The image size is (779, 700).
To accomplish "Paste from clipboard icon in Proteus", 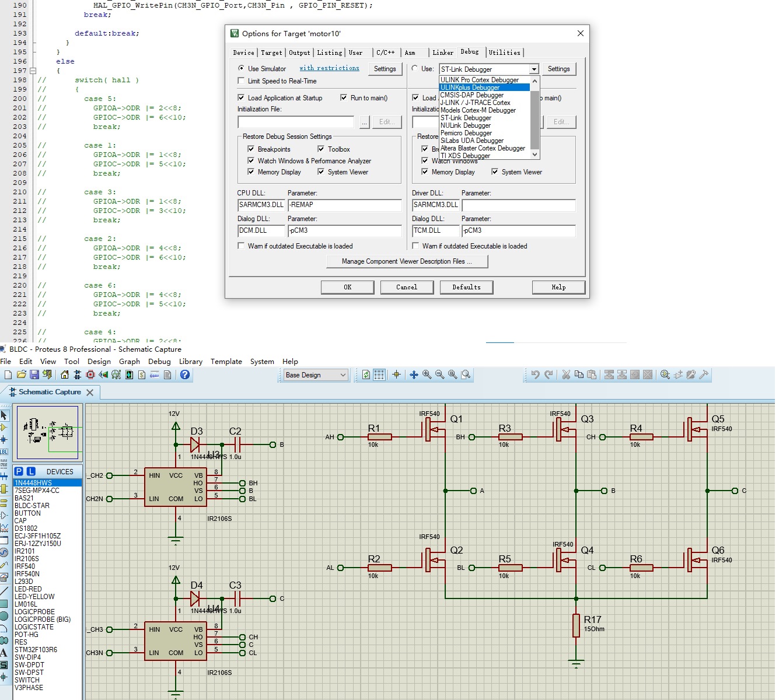I will (592, 374).
